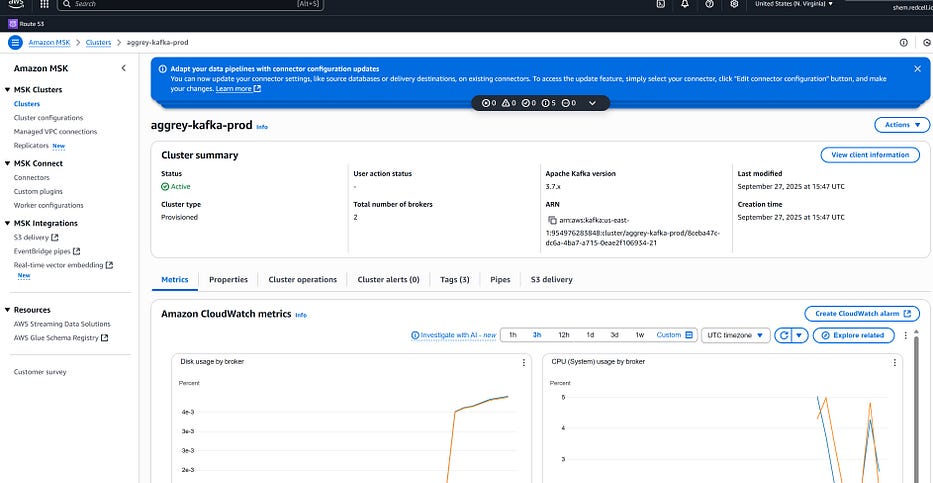Go to Clusters breadcrumb link
Screen dimensions: 933x483
(x=98, y=42)
